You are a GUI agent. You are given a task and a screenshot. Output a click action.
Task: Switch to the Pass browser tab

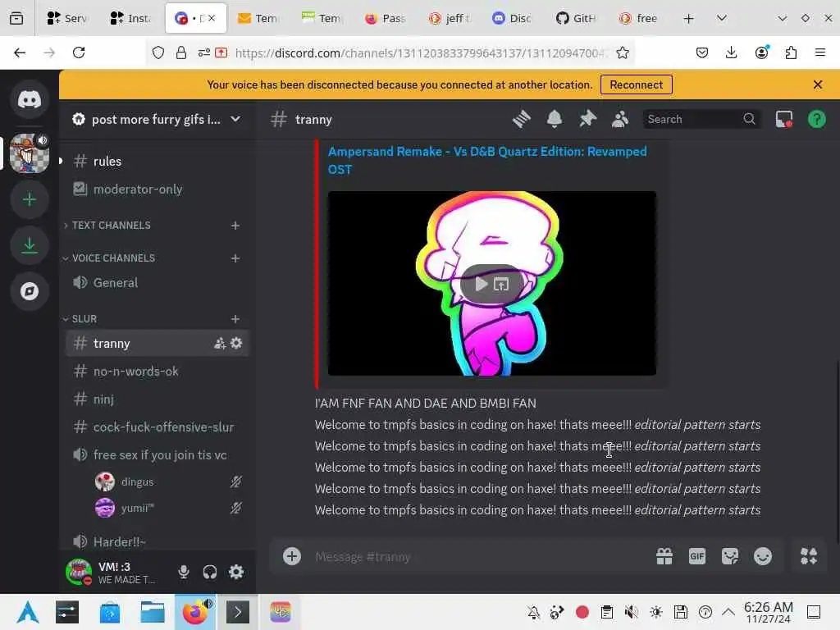386,18
